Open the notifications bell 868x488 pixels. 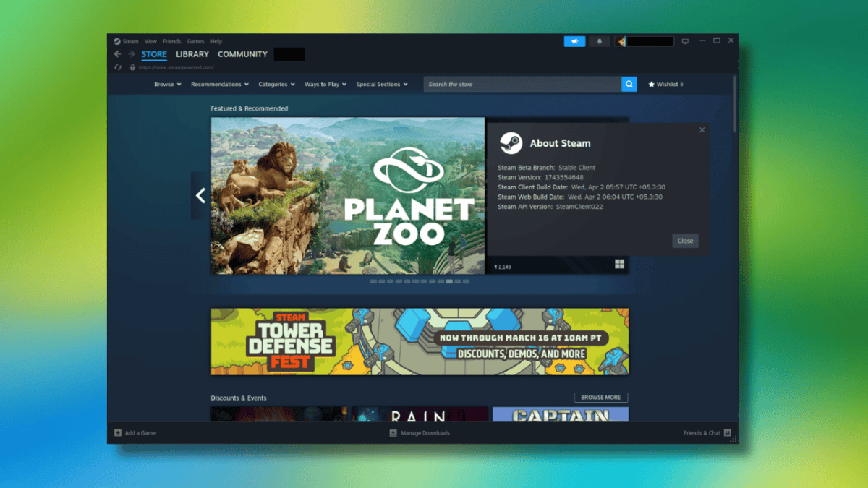click(599, 41)
